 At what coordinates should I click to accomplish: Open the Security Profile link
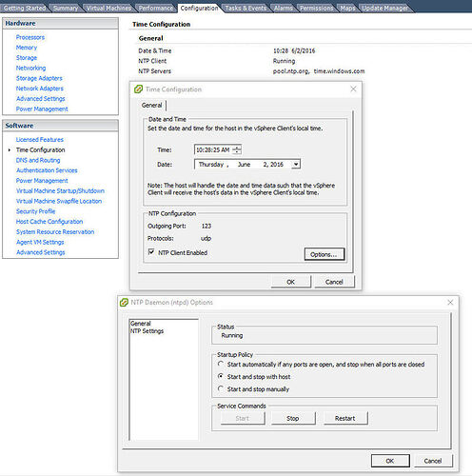pyautogui.click(x=35, y=211)
